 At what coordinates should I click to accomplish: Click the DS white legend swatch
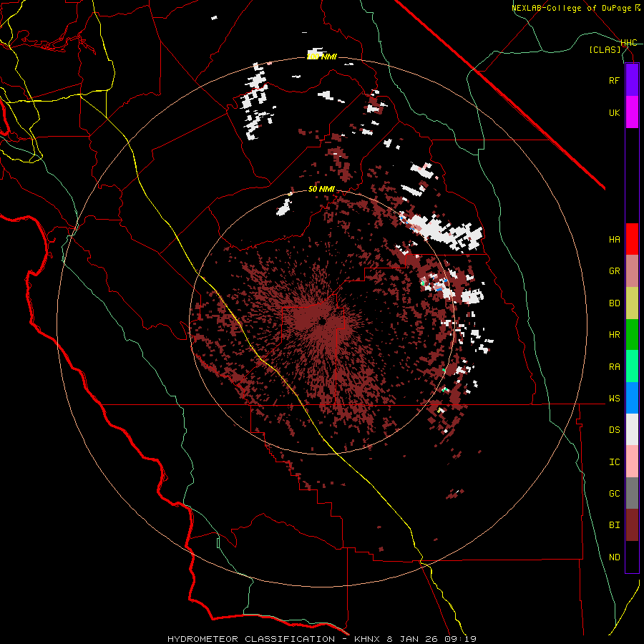click(632, 429)
